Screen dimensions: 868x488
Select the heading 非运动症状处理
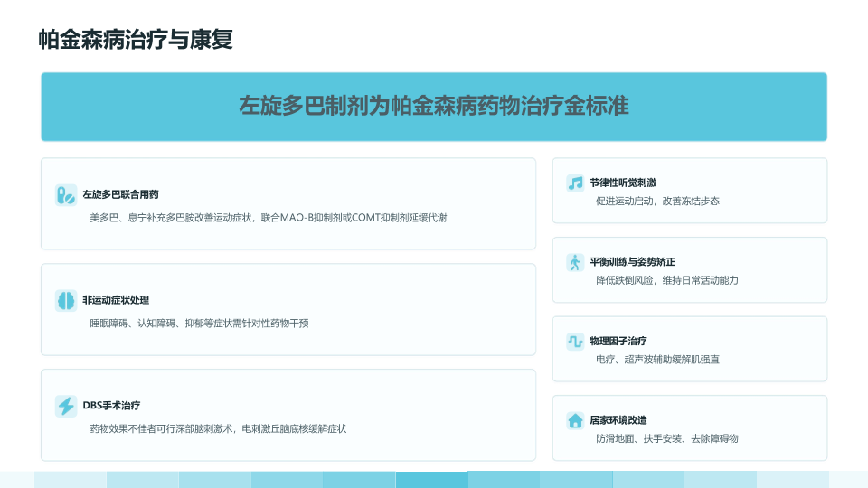coord(116,300)
